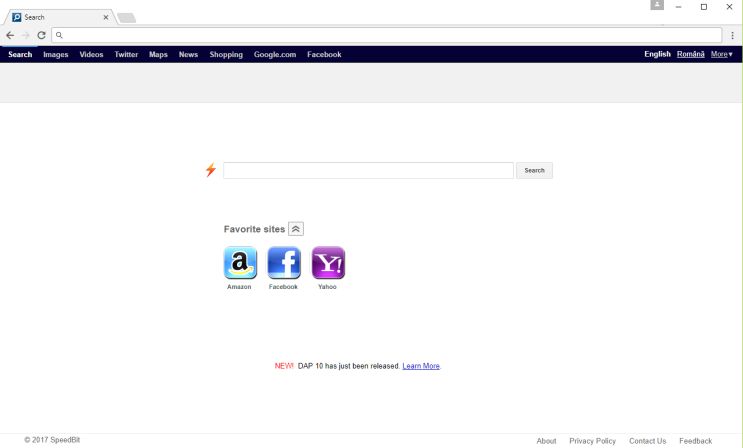The width and height of the screenshot is (743, 448).
Task: Select Search in navigation bar
Action: 20,55
